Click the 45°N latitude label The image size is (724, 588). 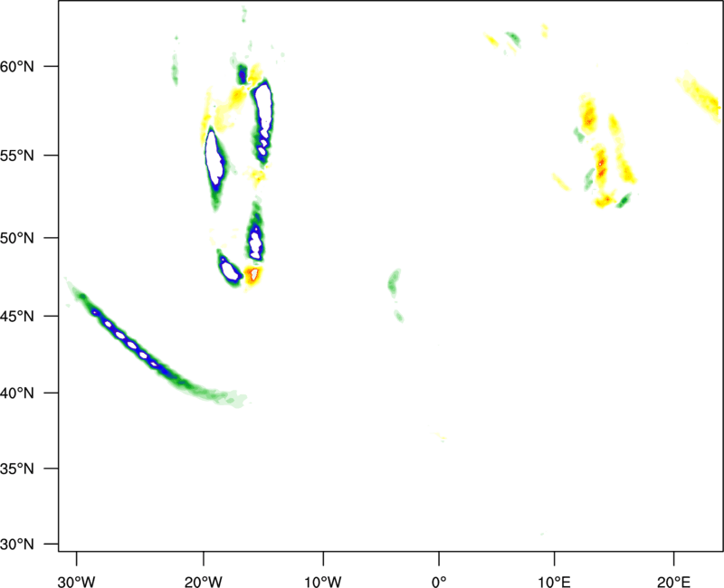pyautogui.click(x=17, y=317)
